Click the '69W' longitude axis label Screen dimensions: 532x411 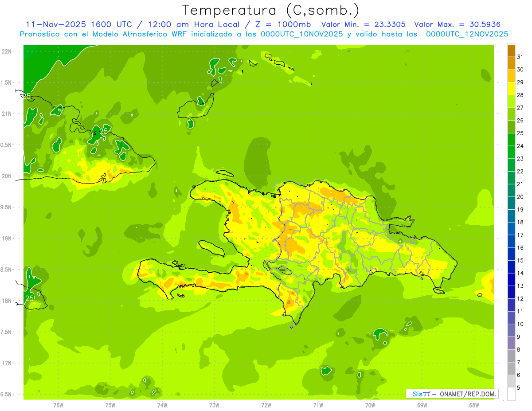tap(422, 405)
